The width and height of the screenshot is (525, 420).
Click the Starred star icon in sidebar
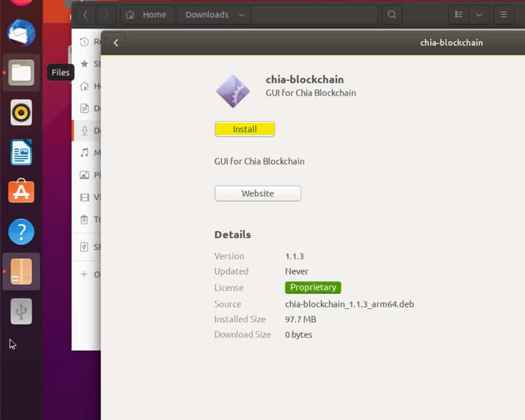[x=85, y=64]
